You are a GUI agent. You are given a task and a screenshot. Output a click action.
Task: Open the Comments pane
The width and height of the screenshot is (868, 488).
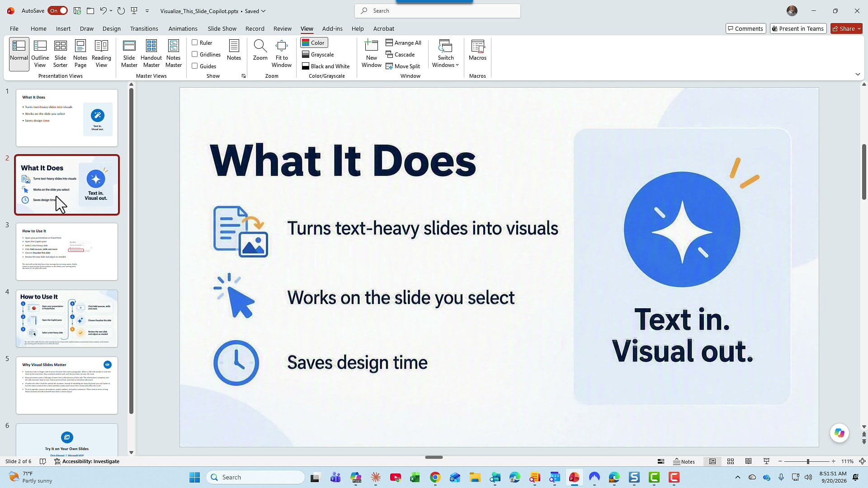(745, 28)
